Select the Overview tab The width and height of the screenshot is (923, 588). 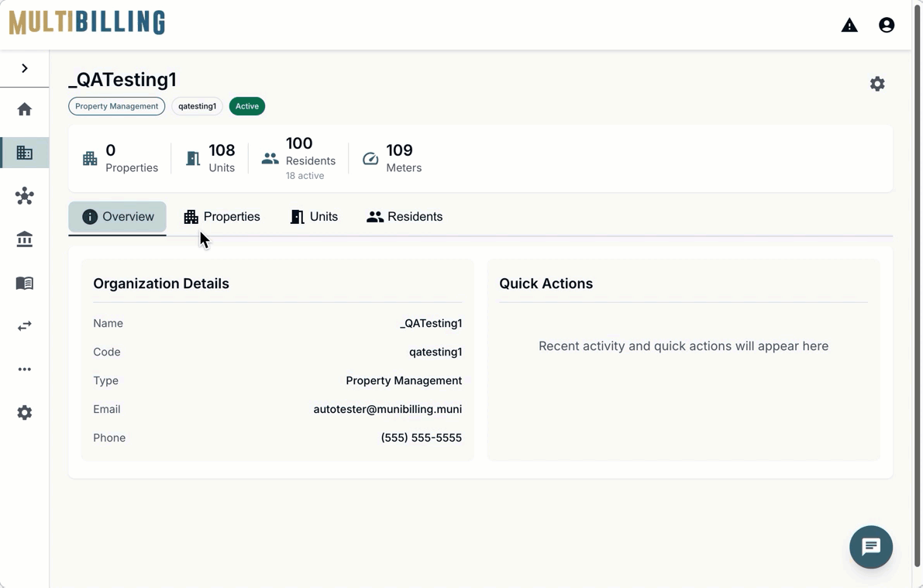click(x=118, y=217)
